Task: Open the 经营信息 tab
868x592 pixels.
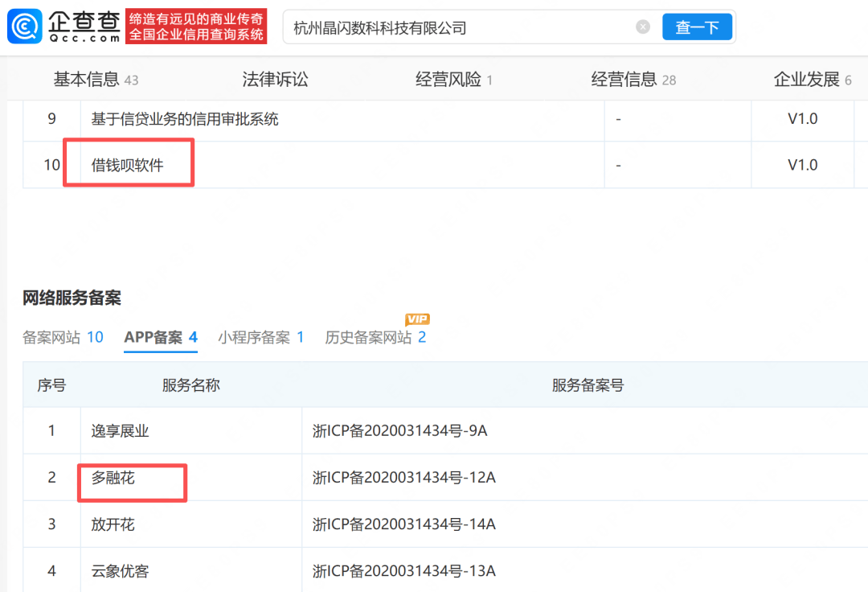Action: (633, 80)
